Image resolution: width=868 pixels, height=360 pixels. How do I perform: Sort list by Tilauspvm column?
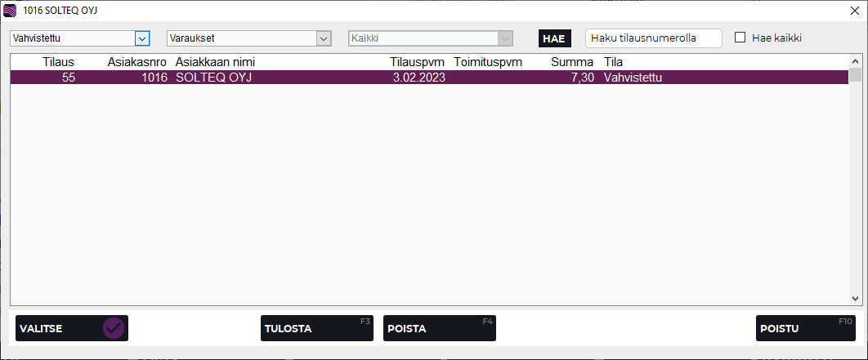pyautogui.click(x=418, y=62)
